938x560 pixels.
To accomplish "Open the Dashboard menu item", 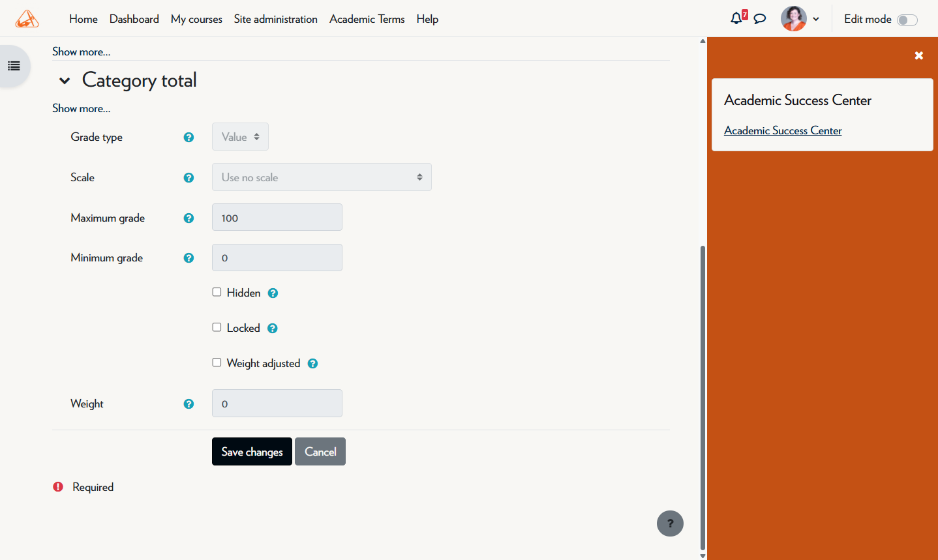I will [x=134, y=19].
